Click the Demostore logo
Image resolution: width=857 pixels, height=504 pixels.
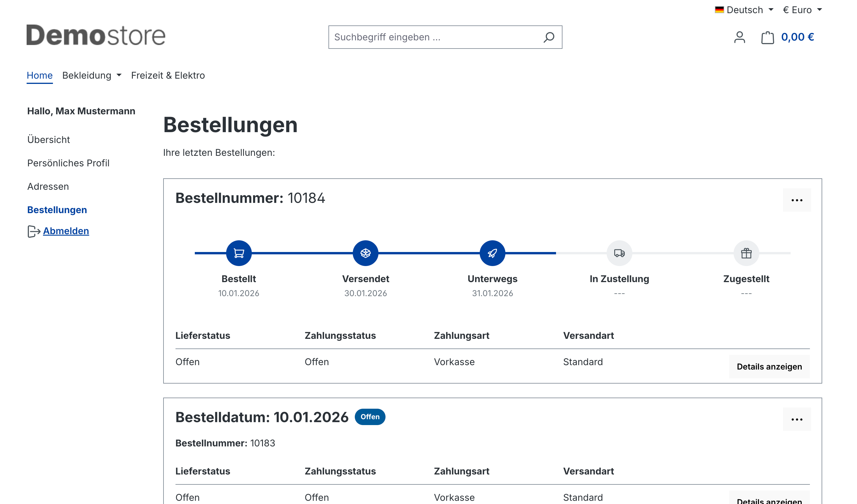click(96, 35)
